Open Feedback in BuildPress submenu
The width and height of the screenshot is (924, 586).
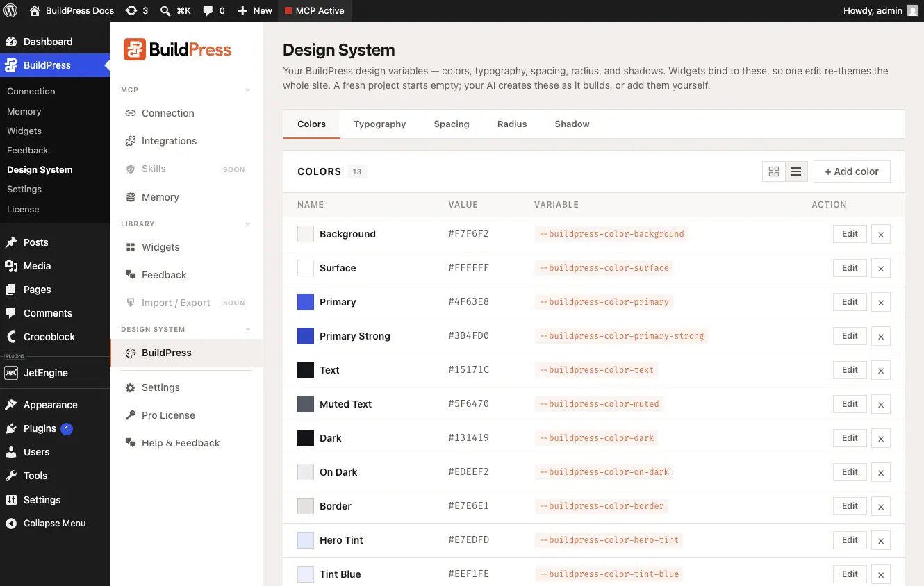coord(27,150)
